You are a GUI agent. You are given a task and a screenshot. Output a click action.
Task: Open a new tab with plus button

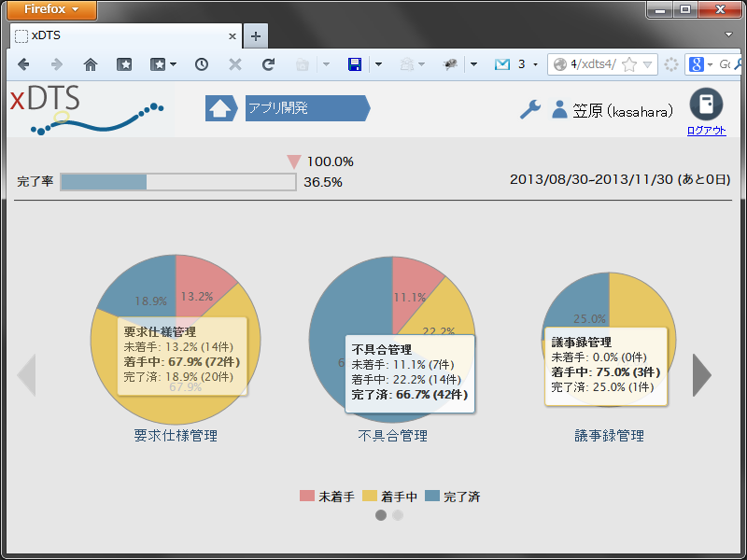256,36
